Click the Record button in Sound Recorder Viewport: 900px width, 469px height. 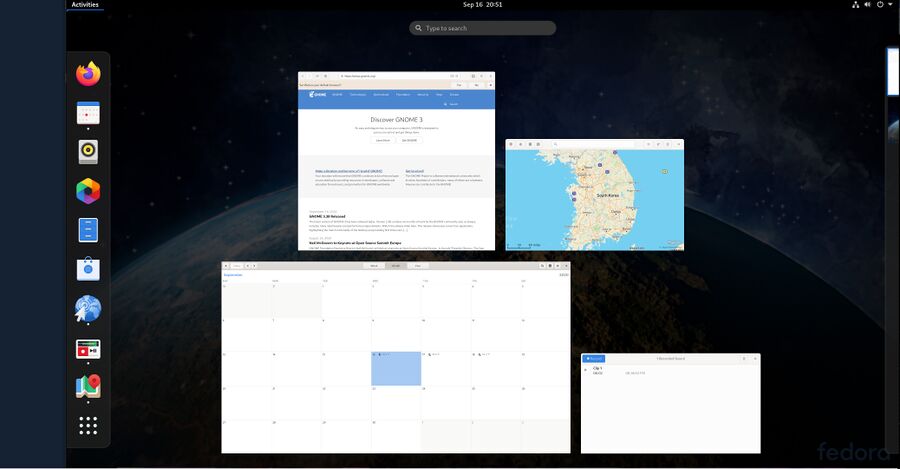[x=593, y=359]
